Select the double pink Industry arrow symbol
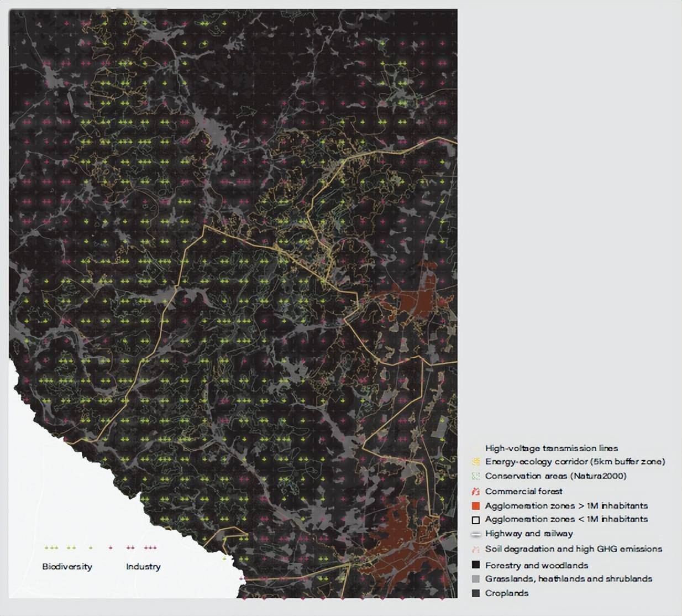Screen dimensions: 682x616 130,547
